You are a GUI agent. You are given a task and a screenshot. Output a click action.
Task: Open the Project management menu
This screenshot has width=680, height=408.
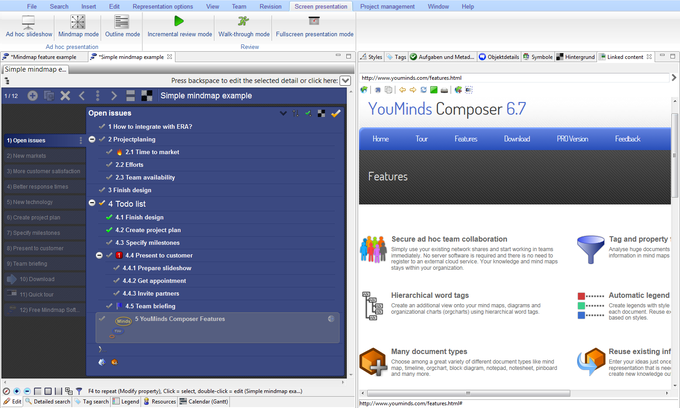tap(387, 7)
